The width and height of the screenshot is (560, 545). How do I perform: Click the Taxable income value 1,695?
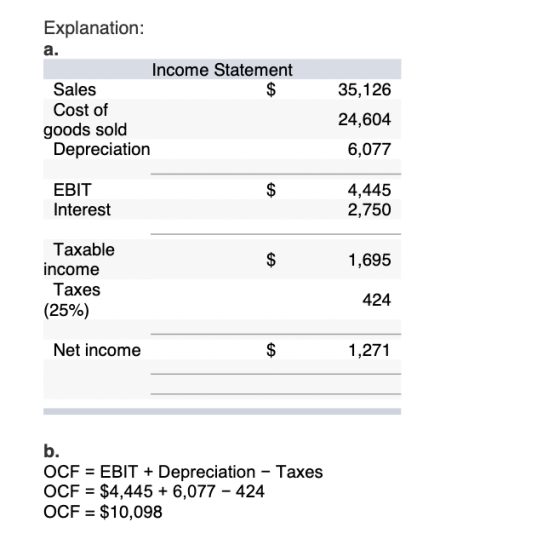pos(369,260)
